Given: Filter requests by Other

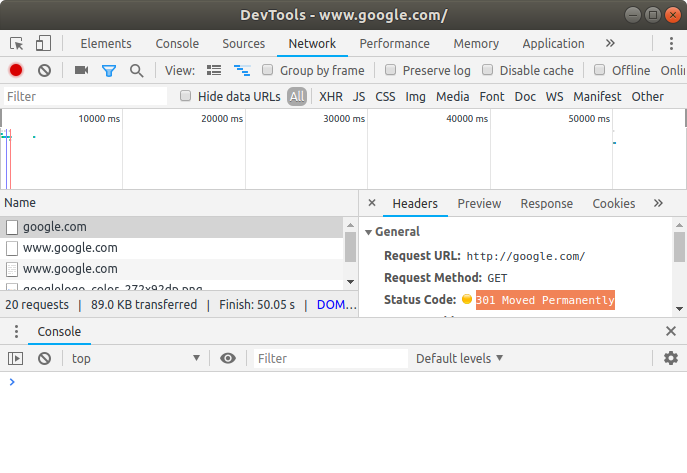Looking at the screenshot, I should 648,96.
